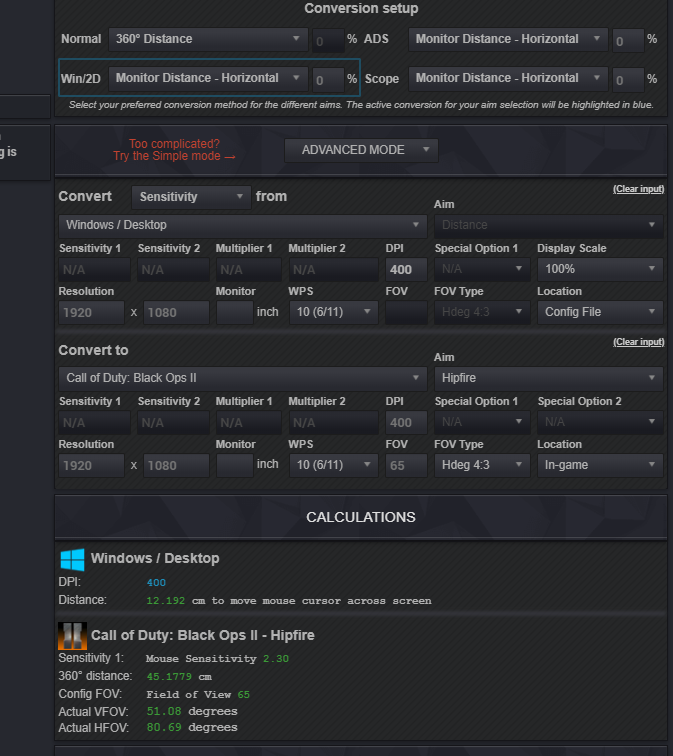Viewport: 673px width, 756px height.
Task: Click the Win/2D percent input field
Action: pyautogui.click(x=328, y=80)
